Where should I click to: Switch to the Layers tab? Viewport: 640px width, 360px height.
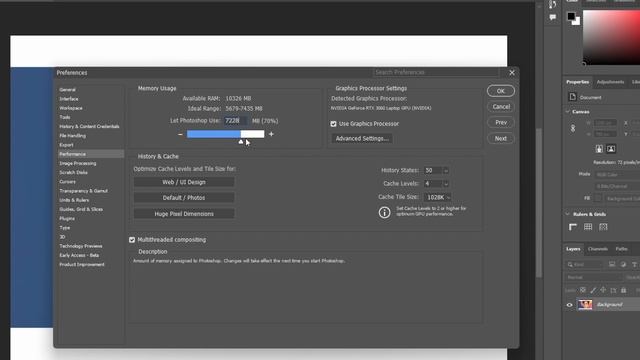[573, 249]
